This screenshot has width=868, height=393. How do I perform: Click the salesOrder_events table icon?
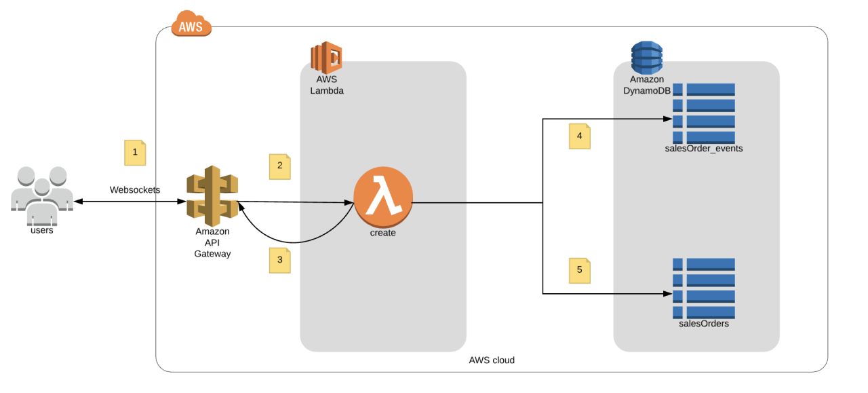(x=704, y=113)
